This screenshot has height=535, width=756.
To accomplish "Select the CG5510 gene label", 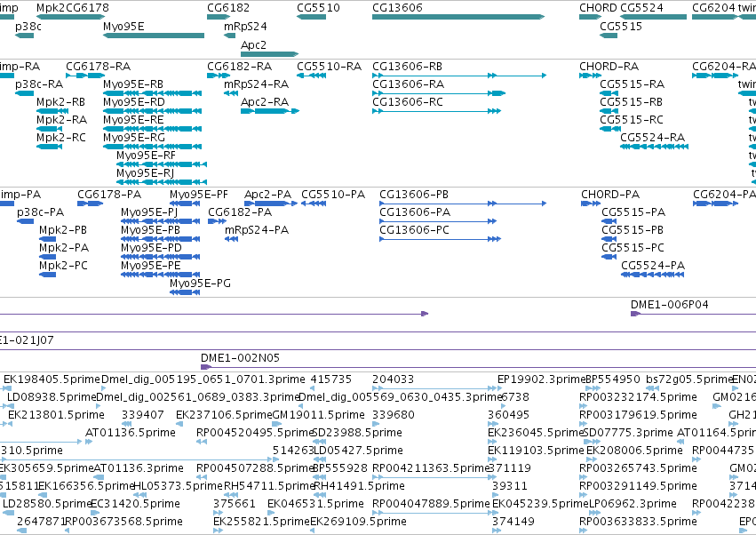I will pos(318,8).
